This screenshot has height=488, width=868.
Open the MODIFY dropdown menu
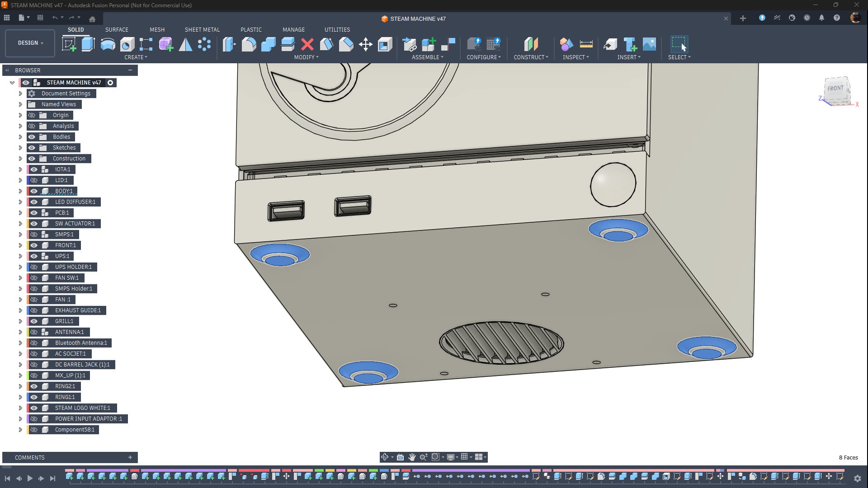click(306, 57)
